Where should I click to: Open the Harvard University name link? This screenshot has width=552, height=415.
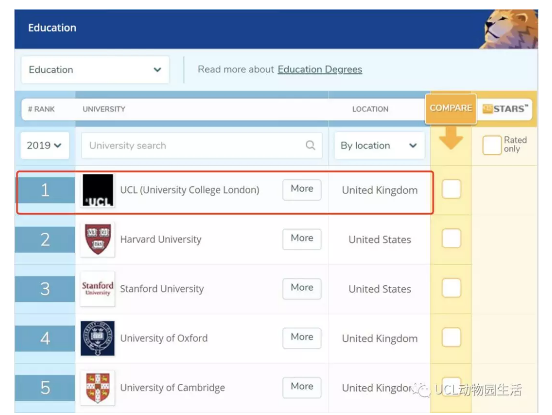coord(161,239)
